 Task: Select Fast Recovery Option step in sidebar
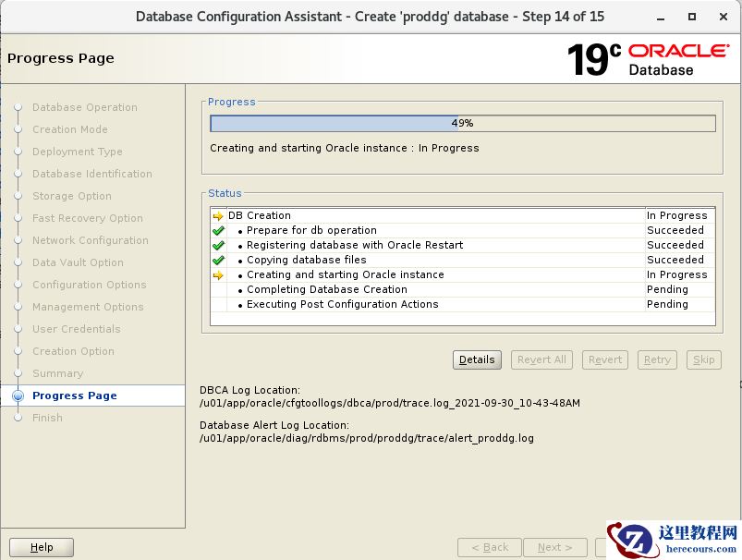88,219
